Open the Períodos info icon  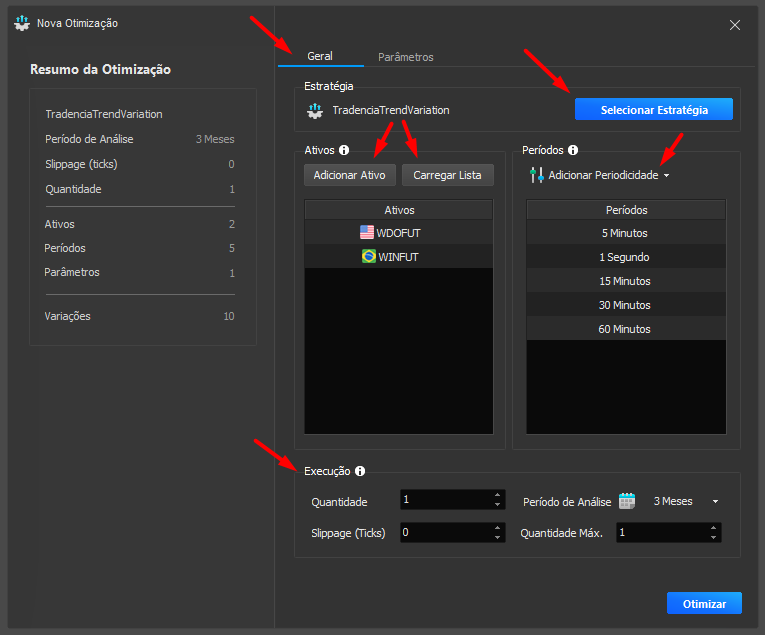coord(573,150)
